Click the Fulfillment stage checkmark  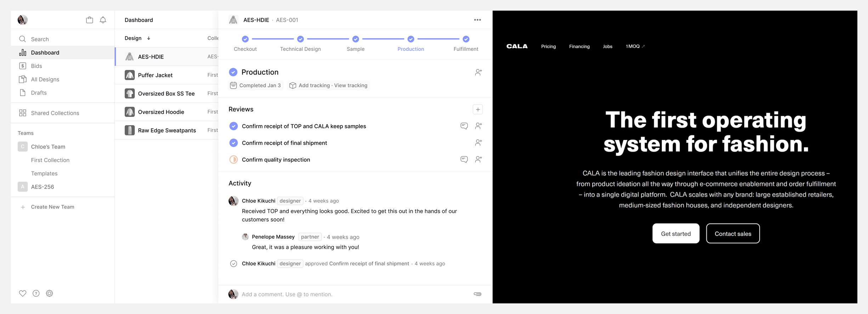[466, 39]
